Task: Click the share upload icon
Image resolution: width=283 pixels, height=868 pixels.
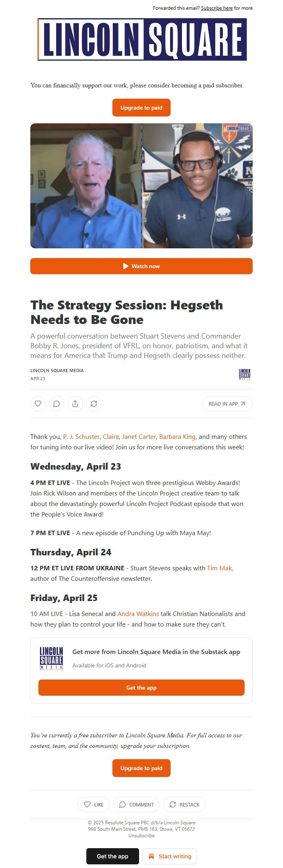Action: (x=75, y=404)
